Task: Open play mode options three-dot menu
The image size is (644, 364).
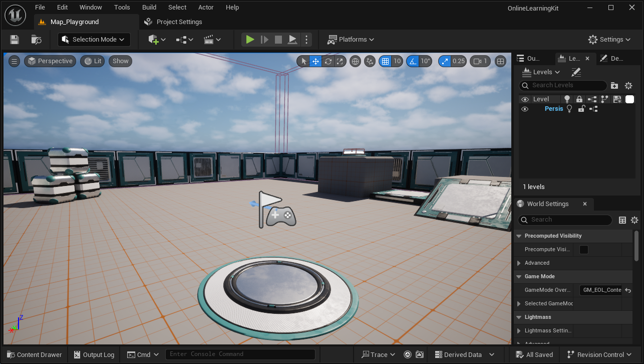Action: coord(307,40)
